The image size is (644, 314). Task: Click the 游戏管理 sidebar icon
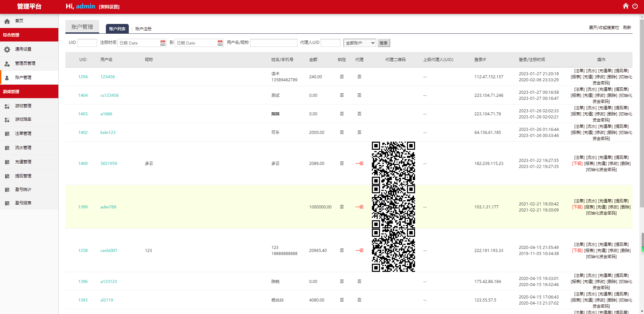7,106
